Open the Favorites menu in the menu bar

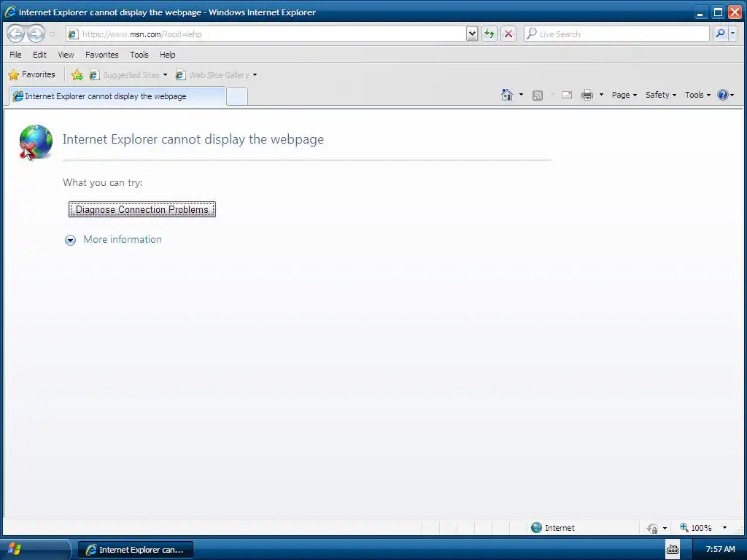(x=102, y=55)
